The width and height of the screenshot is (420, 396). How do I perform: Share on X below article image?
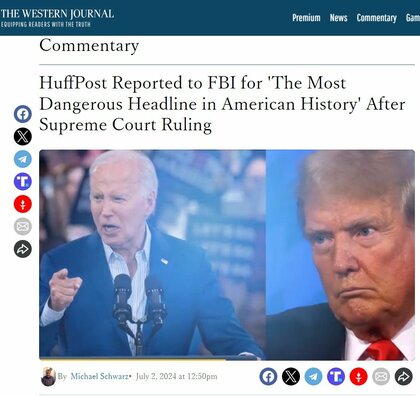coord(291,377)
